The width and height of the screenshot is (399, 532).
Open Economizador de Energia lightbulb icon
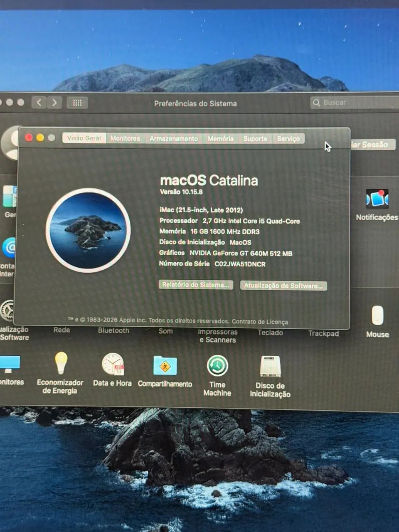[x=61, y=363]
